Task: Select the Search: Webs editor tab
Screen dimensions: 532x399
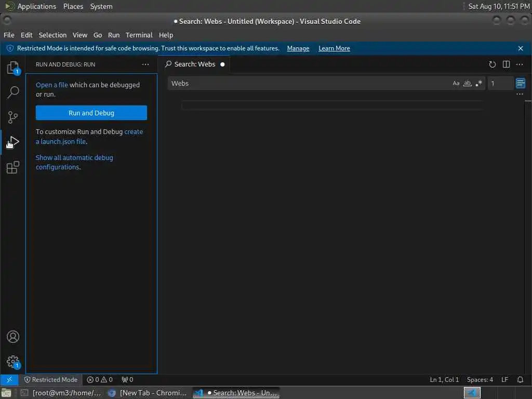Action: (194, 64)
